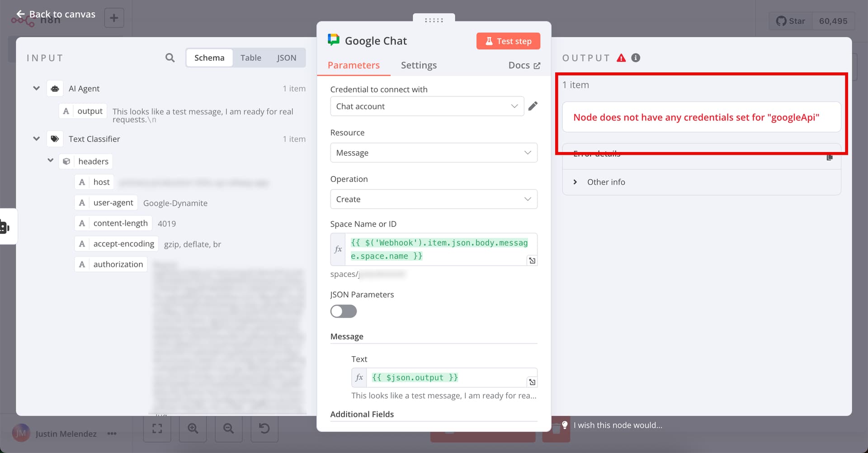The image size is (868, 453).
Task: Click the expand expression icon beside the Text field
Action: [x=532, y=381]
